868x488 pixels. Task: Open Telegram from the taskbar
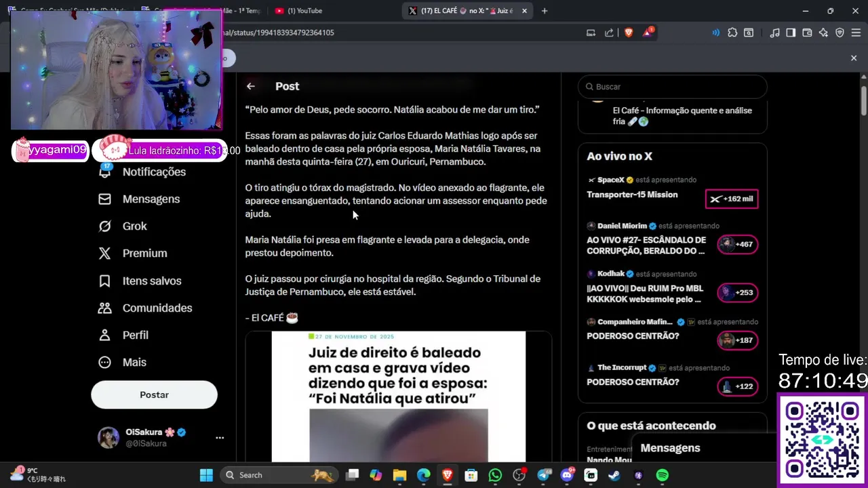[543, 475]
